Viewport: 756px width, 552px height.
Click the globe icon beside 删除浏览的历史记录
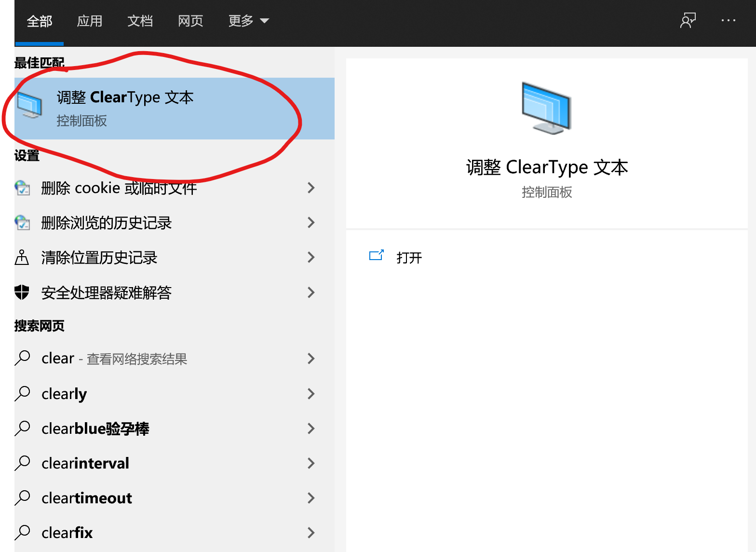pos(22,222)
